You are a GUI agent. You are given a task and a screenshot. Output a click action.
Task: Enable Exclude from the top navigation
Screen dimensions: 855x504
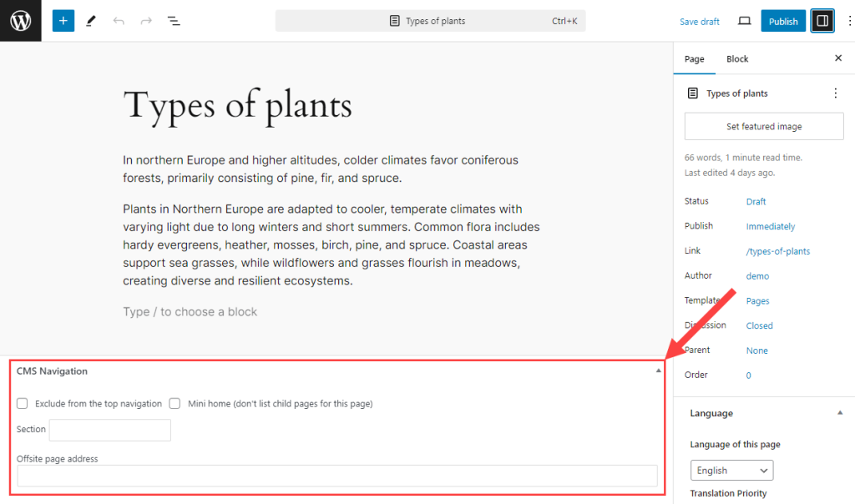click(x=22, y=403)
